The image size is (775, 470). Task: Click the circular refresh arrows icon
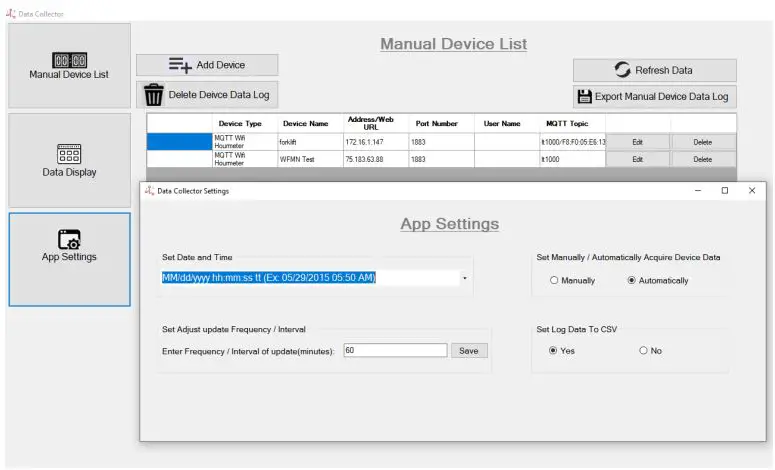click(622, 70)
